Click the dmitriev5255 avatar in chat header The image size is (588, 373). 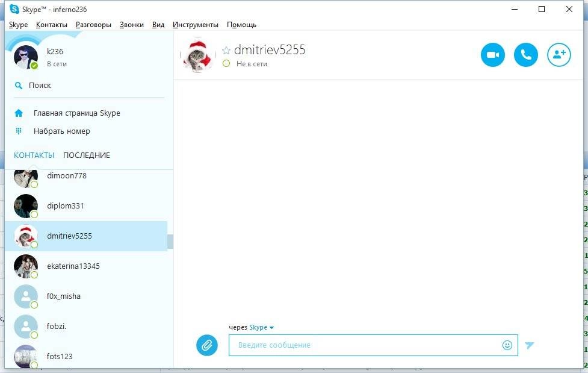click(x=198, y=55)
